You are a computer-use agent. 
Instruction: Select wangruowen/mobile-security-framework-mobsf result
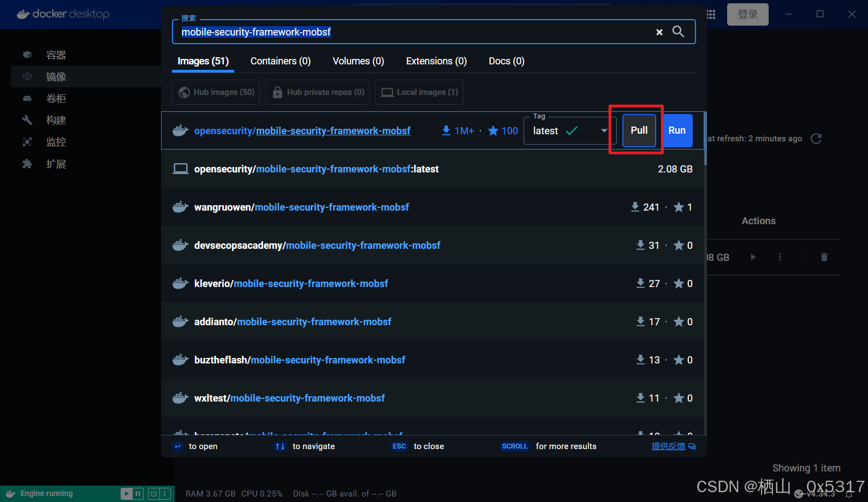[x=432, y=207]
